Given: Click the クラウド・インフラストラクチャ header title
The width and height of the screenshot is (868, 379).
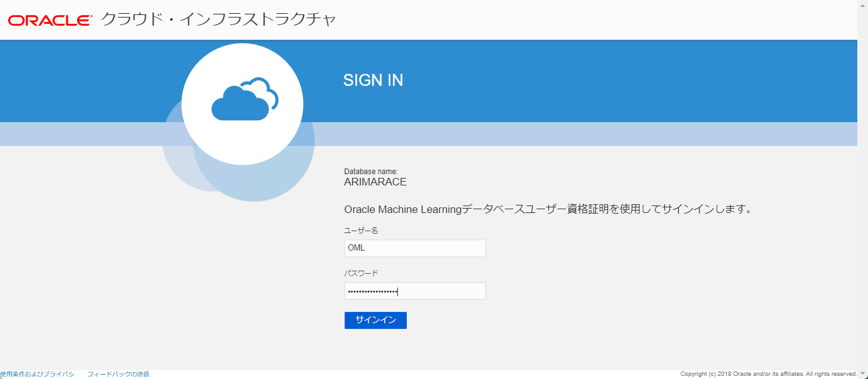Looking at the screenshot, I should [219, 20].
